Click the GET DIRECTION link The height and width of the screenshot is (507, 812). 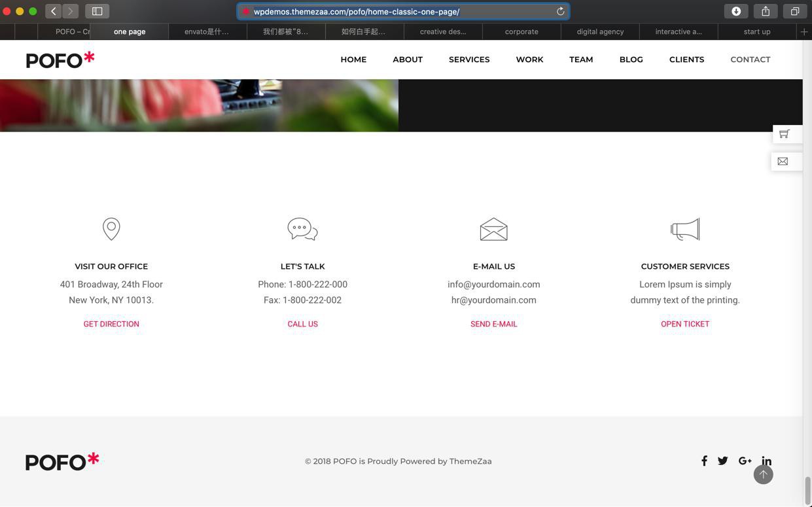pyautogui.click(x=111, y=324)
